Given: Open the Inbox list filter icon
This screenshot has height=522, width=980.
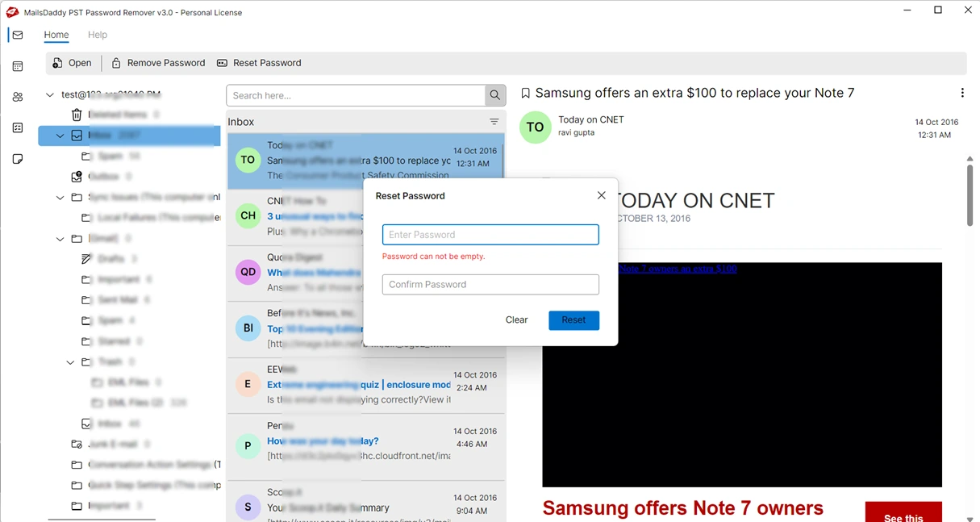Looking at the screenshot, I should (x=494, y=122).
